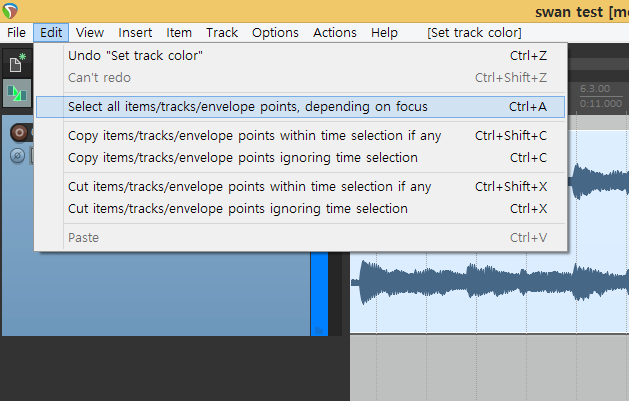629x401 pixels.
Task: Open the View menu
Action: click(90, 32)
